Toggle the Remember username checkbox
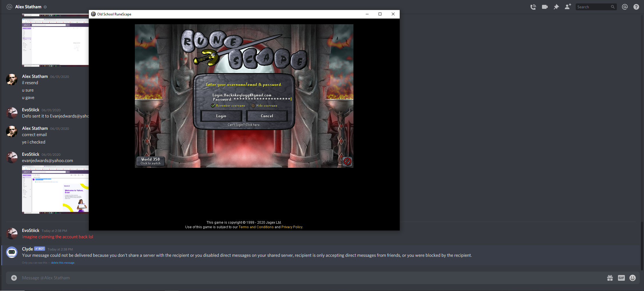Viewport: 644px width, 291px height. coord(213,106)
